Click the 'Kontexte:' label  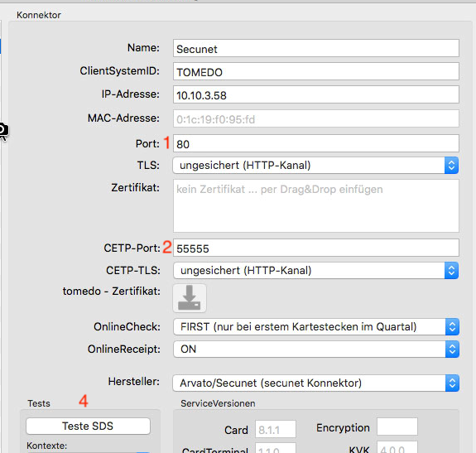(46, 446)
